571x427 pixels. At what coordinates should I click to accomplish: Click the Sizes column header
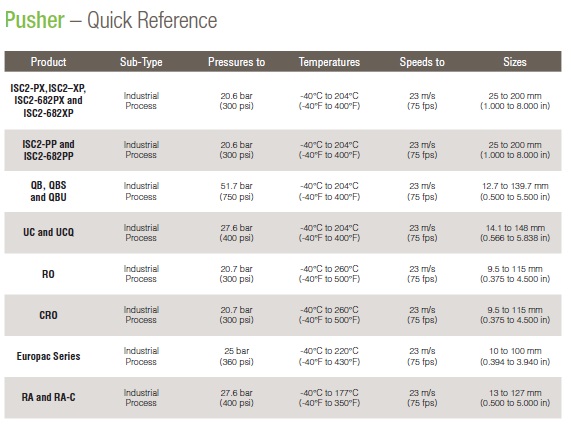(515, 62)
